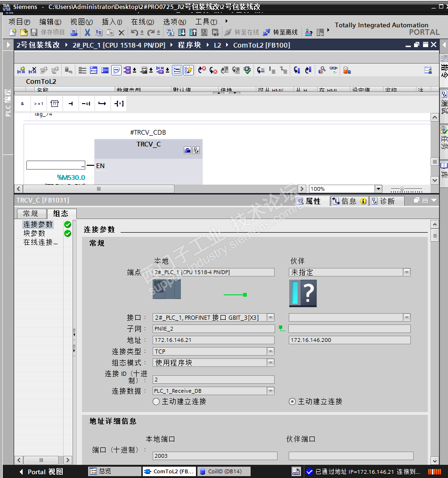The height and width of the screenshot is (478, 448).
Task: Insert an OR box with >=1 icon
Action: click(x=39, y=104)
